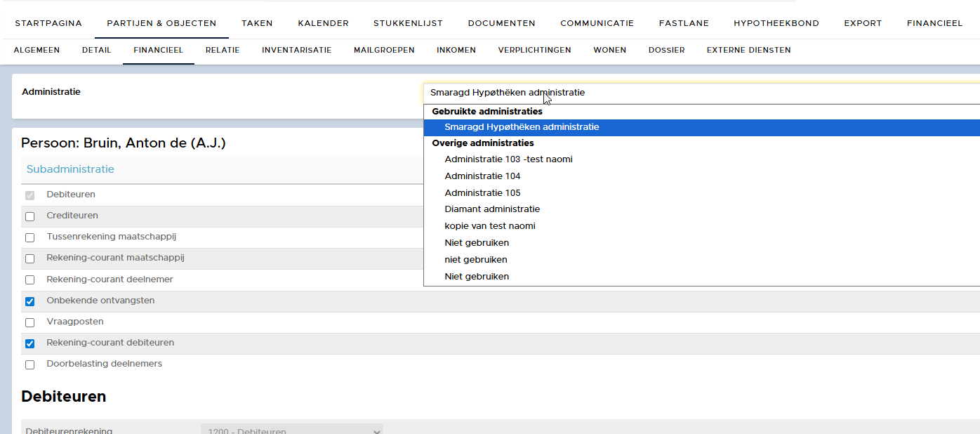This screenshot has width=980, height=434.
Task: Open the Taken main menu
Action: [x=257, y=23]
